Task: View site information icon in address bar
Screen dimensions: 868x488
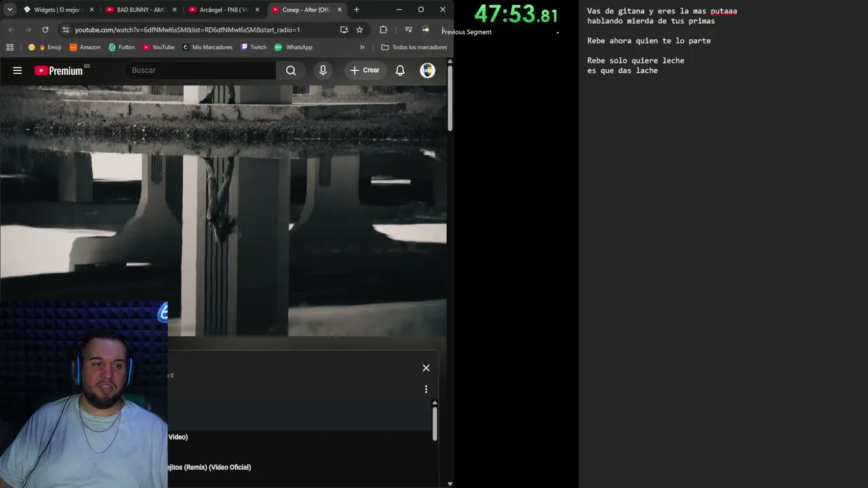Action: coord(65,30)
